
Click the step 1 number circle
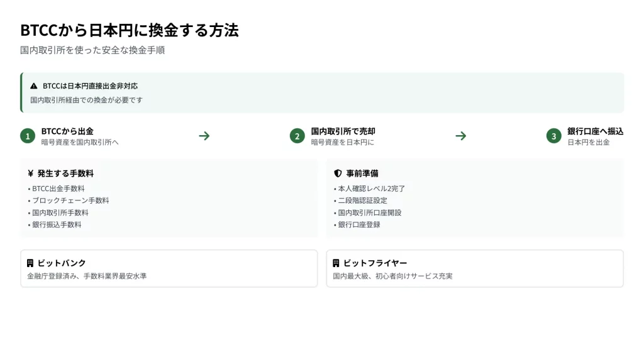coord(28,136)
